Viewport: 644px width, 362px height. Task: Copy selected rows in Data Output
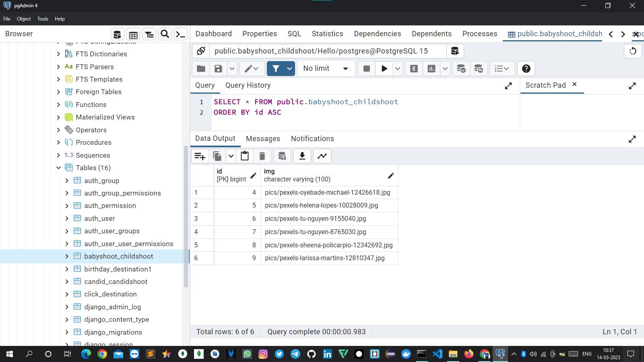tap(217, 156)
